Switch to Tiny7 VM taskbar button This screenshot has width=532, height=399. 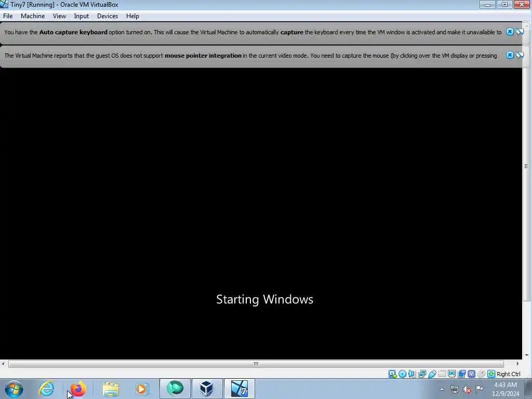coord(239,389)
